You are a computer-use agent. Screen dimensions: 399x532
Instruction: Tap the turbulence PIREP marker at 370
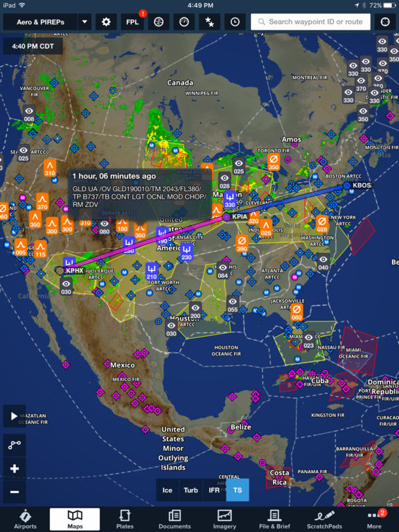coord(42,202)
